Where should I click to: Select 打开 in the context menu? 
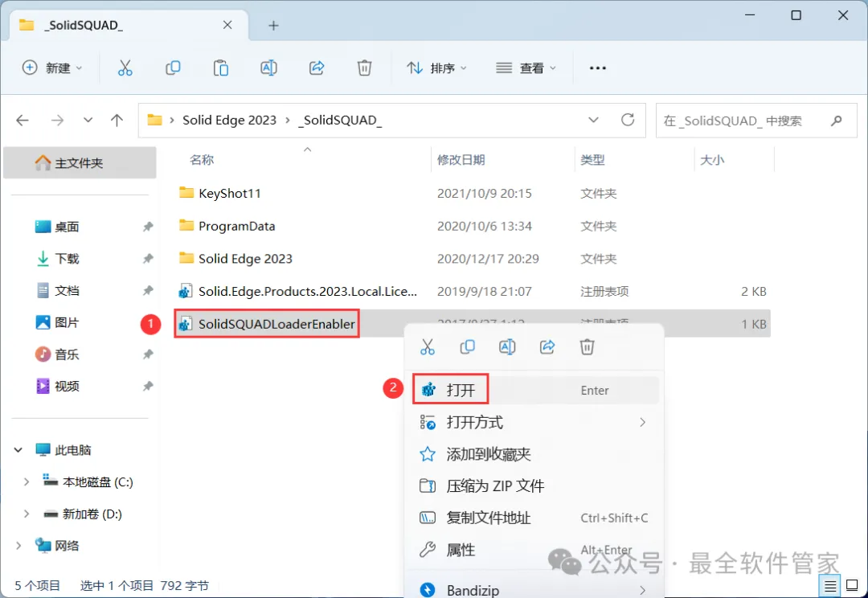pyautogui.click(x=536, y=391)
